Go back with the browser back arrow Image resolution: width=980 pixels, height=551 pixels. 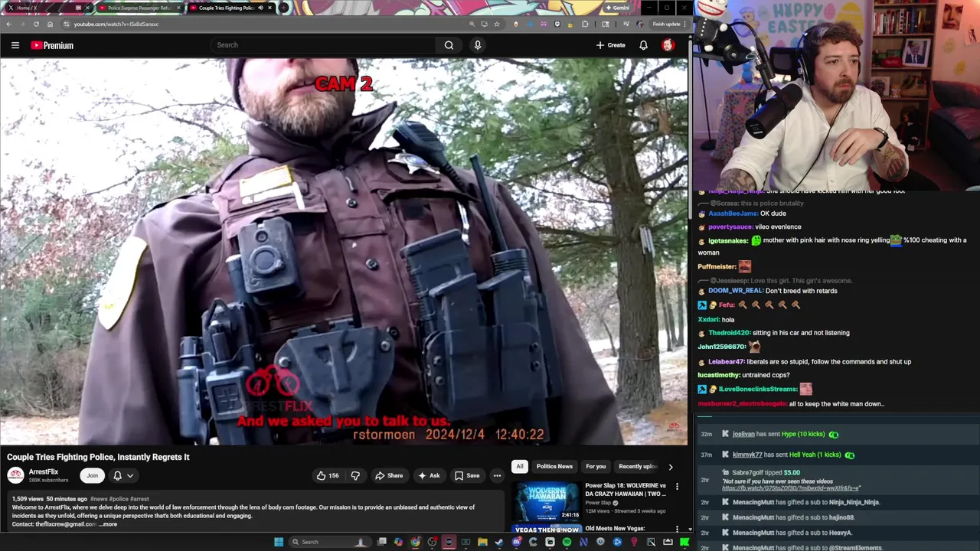[8, 24]
